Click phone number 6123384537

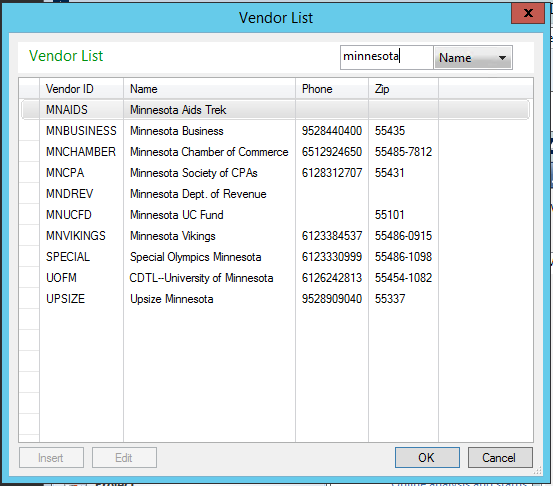coord(332,236)
